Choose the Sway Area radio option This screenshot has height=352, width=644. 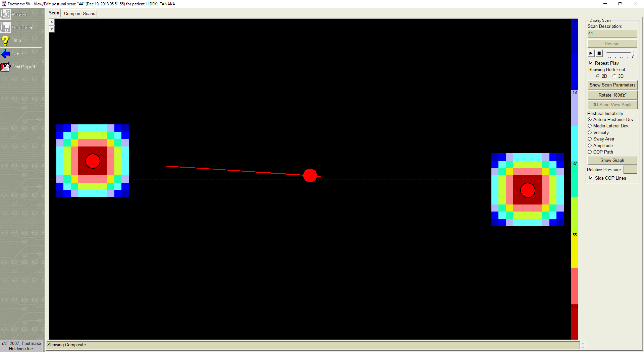(x=590, y=139)
